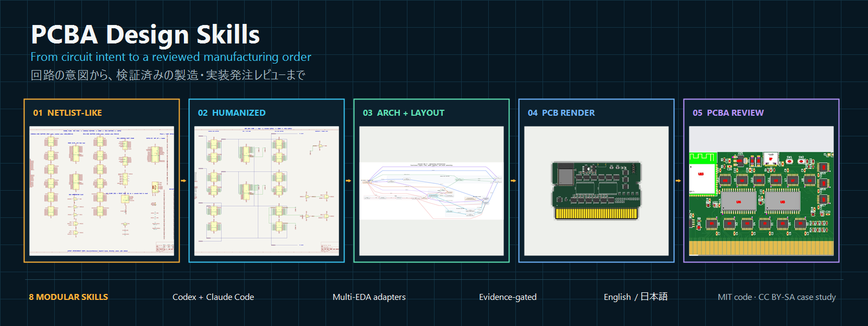
Task: Click the '05 PCBA REVIEW' card heading
Action: (x=728, y=113)
